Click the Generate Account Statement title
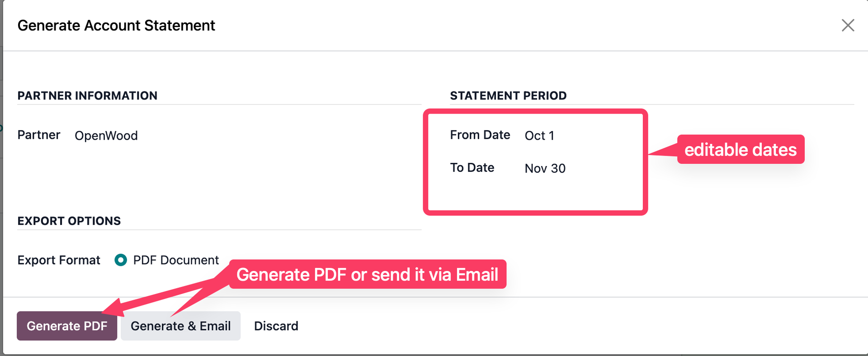Viewport: 868px width, 356px height. 116,25
